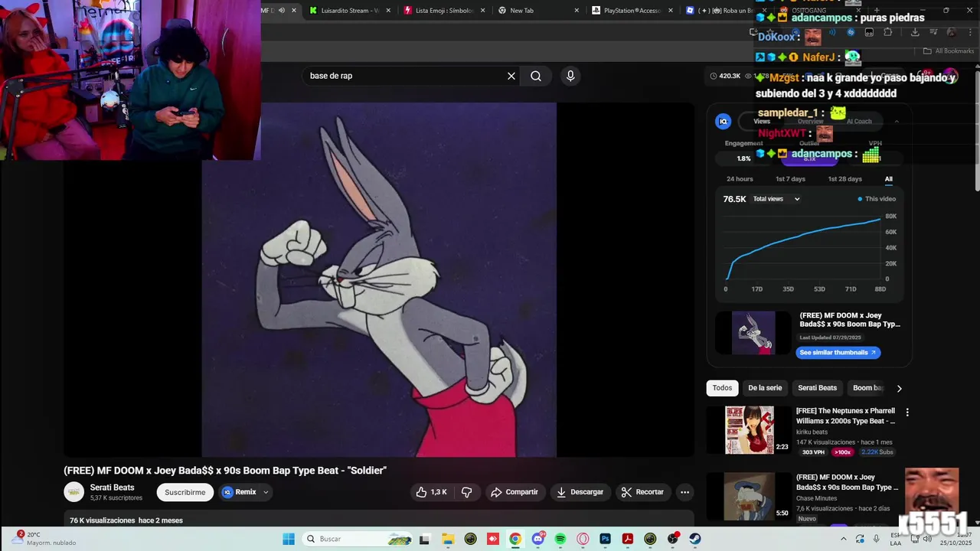This screenshot has width=980, height=551.
Task: Show hidden system tray icons
Action: point(843,539)
